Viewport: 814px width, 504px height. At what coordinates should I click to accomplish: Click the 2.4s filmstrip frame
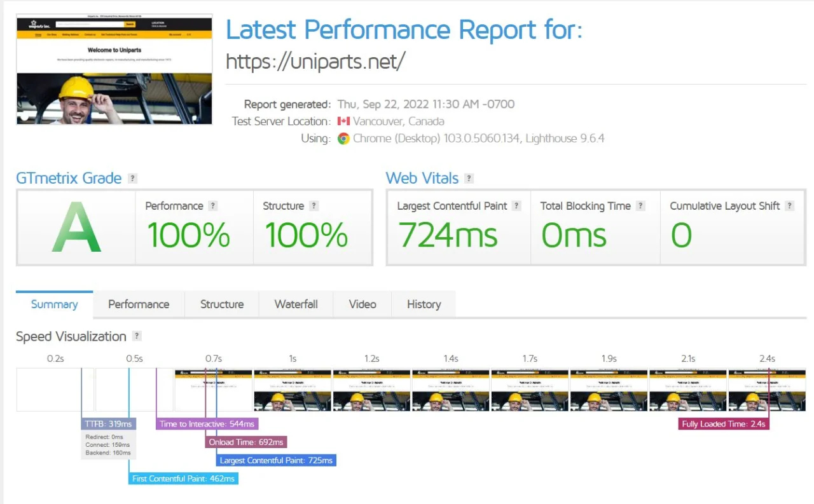click(x=767, y=390)
